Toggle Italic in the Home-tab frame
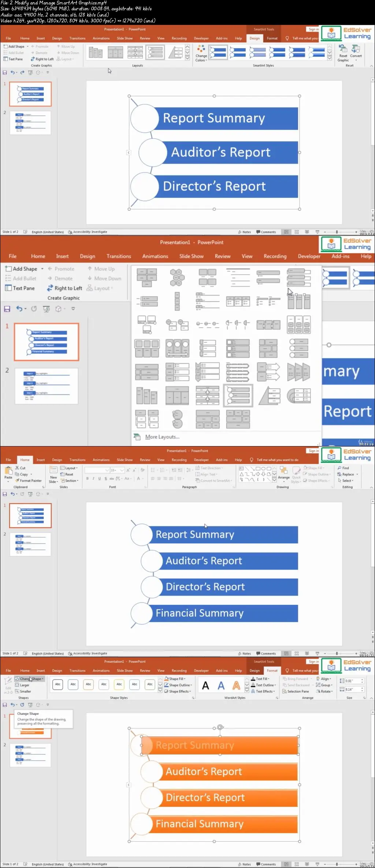Image resolution: width=375 pixels, height=868 pixels. (93, 478)
